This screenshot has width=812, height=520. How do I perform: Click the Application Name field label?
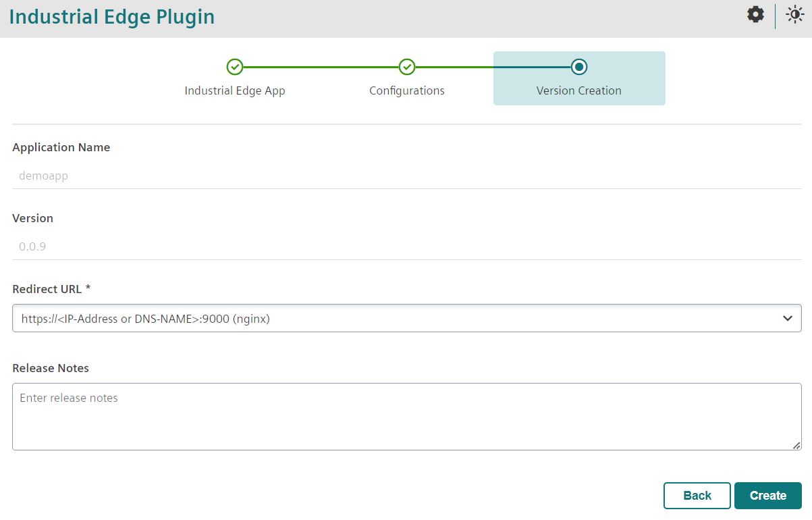61,147
